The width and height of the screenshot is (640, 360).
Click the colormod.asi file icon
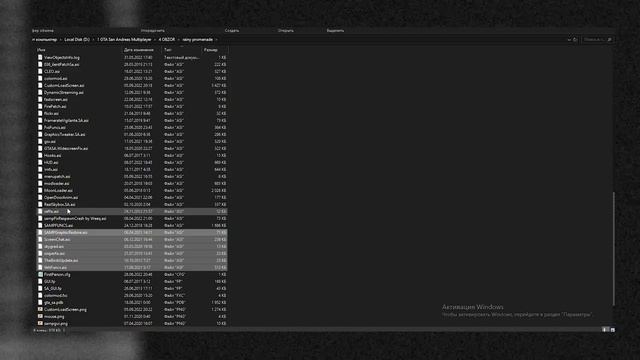coord(40,78)
